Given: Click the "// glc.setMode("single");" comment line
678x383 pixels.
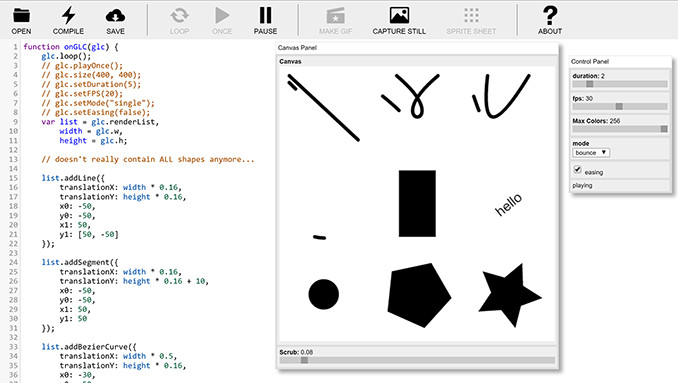Looking at the screenshot, I should [98, 103].
